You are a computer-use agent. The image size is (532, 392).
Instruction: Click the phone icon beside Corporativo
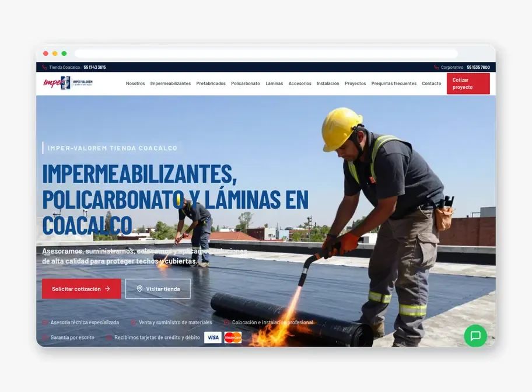436,67
